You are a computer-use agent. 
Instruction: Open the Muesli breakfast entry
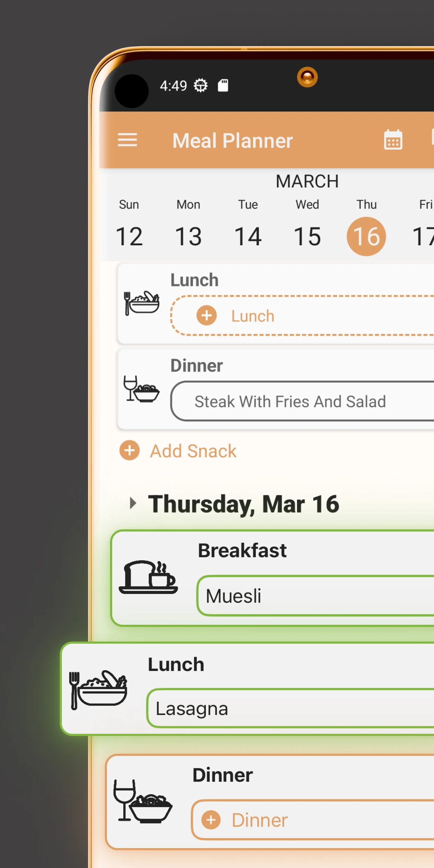(316, 595)
